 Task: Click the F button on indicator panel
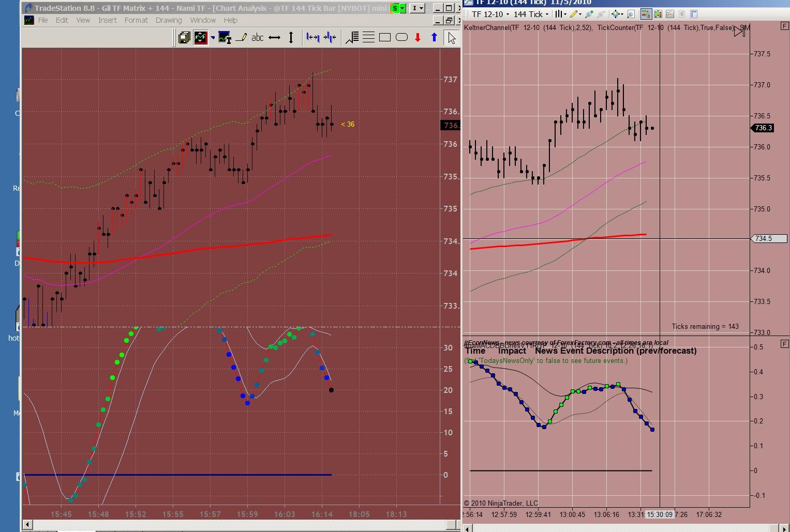pos(784,344)
